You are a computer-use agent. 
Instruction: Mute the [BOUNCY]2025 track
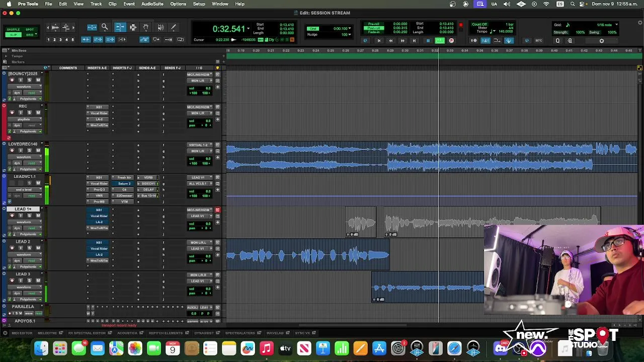[38, 80]
